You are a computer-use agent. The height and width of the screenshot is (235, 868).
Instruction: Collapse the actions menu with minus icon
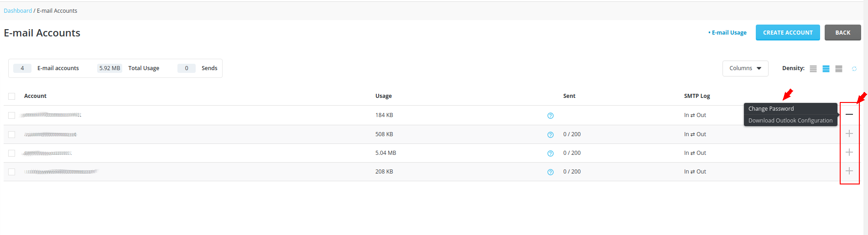(x=849, y=114)
